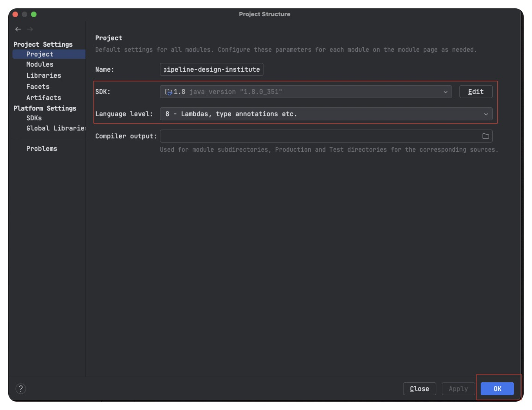Open the Artifacts settings
Screen dimensions: 532x410
click(x=43, y=98)
